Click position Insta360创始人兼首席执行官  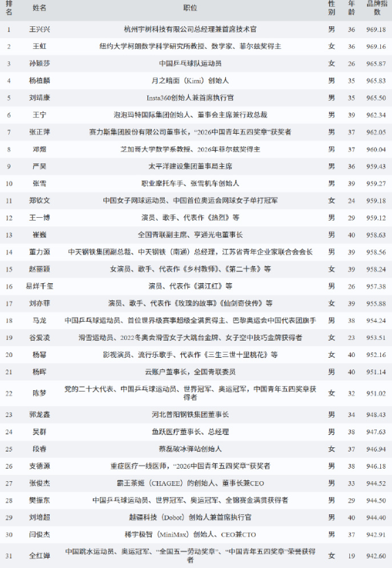click(190, 98)
